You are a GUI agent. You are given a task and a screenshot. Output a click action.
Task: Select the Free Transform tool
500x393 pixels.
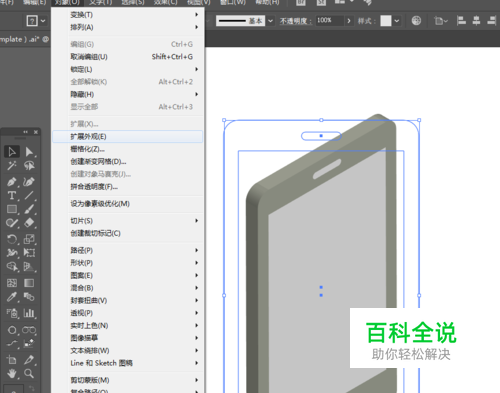tap(29, 253)
